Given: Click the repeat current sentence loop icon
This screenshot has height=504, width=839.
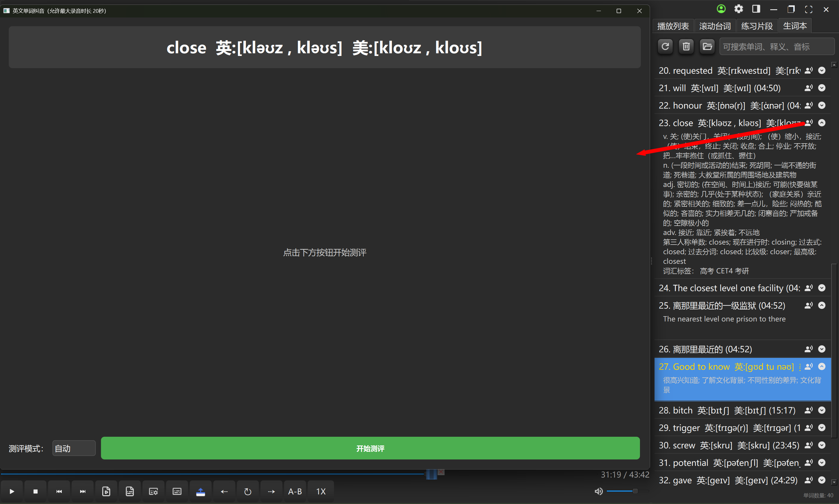Looking at the screenshot, I should coord(248,491).
